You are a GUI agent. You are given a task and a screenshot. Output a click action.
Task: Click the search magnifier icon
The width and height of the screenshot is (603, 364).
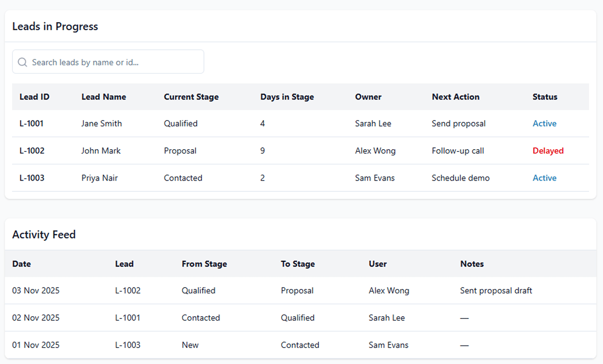point(22,62)
